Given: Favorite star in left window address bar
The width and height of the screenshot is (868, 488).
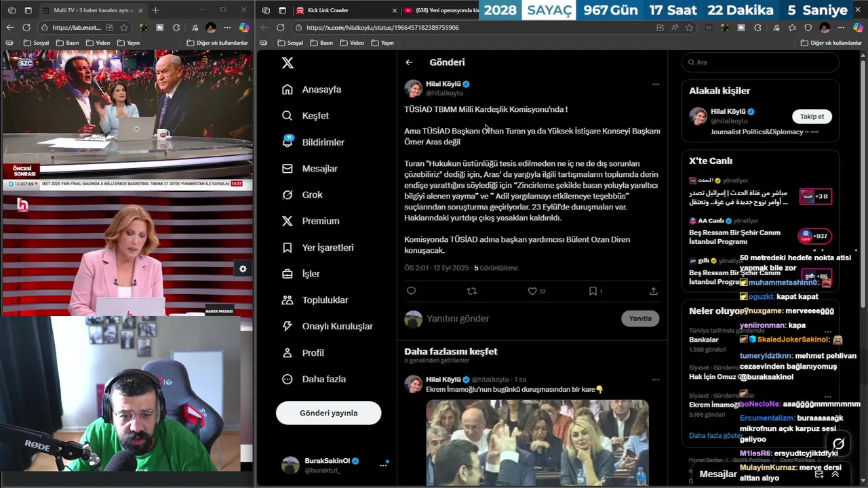Looking at the screenshot, I should 124,28.
